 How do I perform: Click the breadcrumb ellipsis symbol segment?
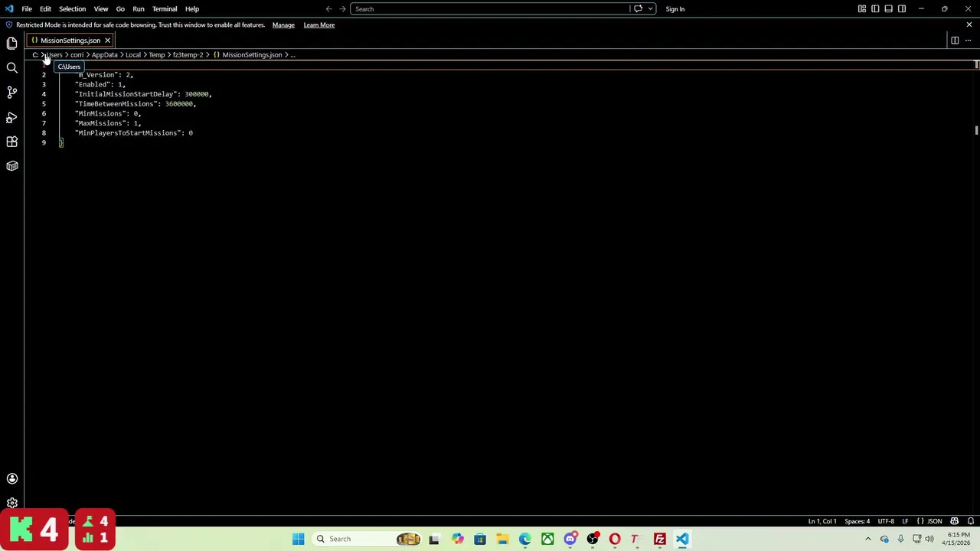(x=292, y=54)
